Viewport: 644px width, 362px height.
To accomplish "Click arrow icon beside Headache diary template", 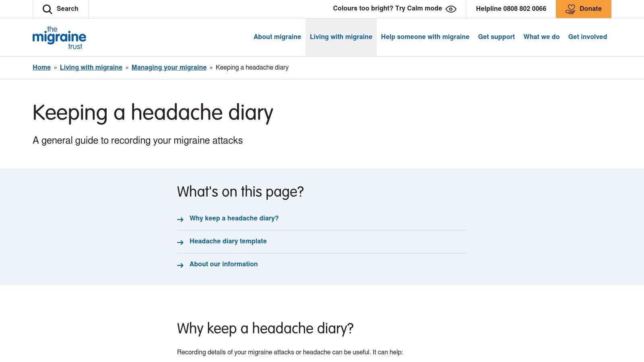I will 180,242.
